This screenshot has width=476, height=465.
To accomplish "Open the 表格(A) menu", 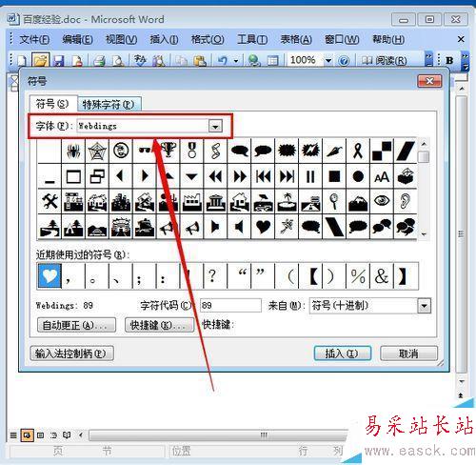I will coord(296,40).
